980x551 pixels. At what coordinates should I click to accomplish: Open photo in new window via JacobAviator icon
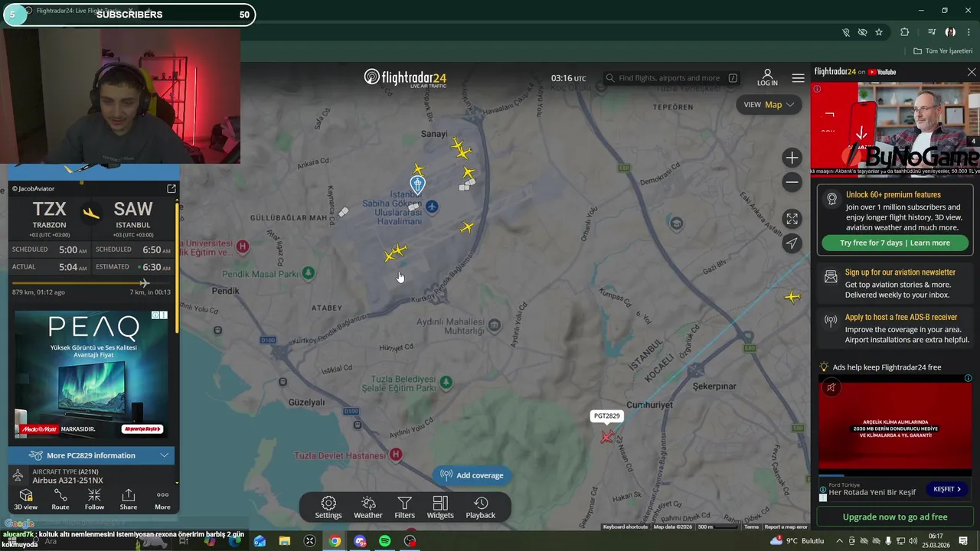[171, 188]
